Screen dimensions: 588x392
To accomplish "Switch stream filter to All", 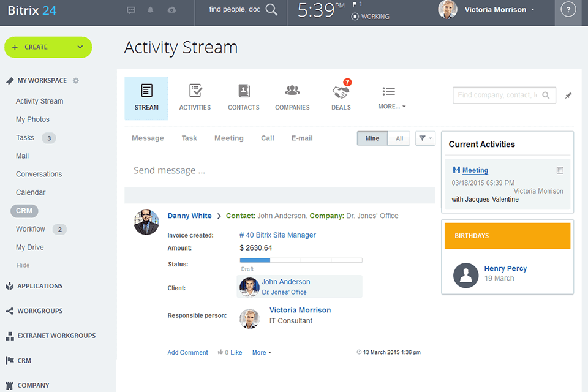I will coord(399,138).
